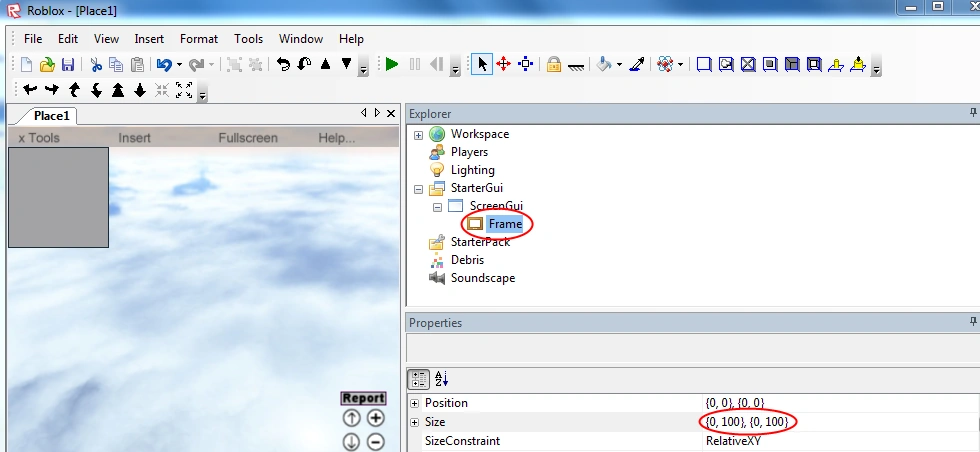
Task: Click the New file icon
Action: 26,64
